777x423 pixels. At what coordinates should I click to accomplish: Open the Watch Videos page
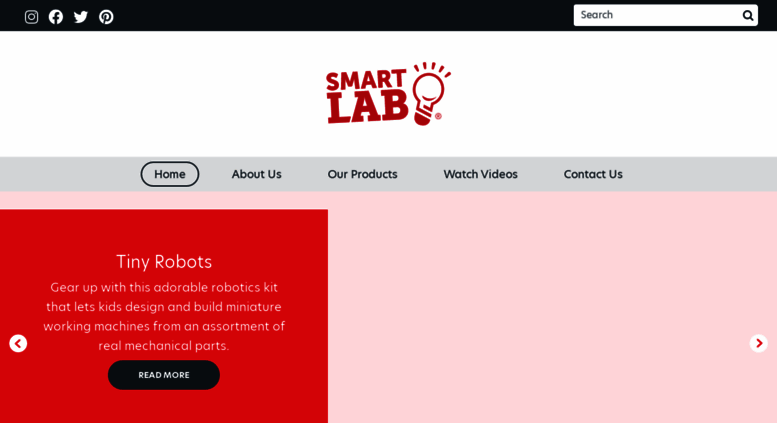tap(480, 174)
